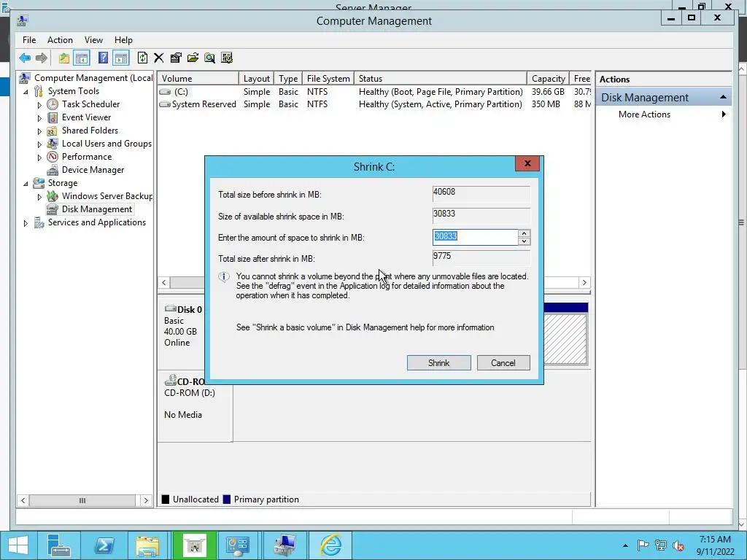Expand the Task Scheduler node
747x560 pixels.
[39, 105]
